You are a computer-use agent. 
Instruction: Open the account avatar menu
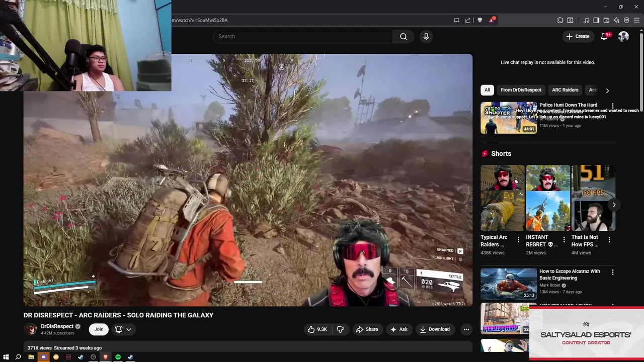pos(623,36)
